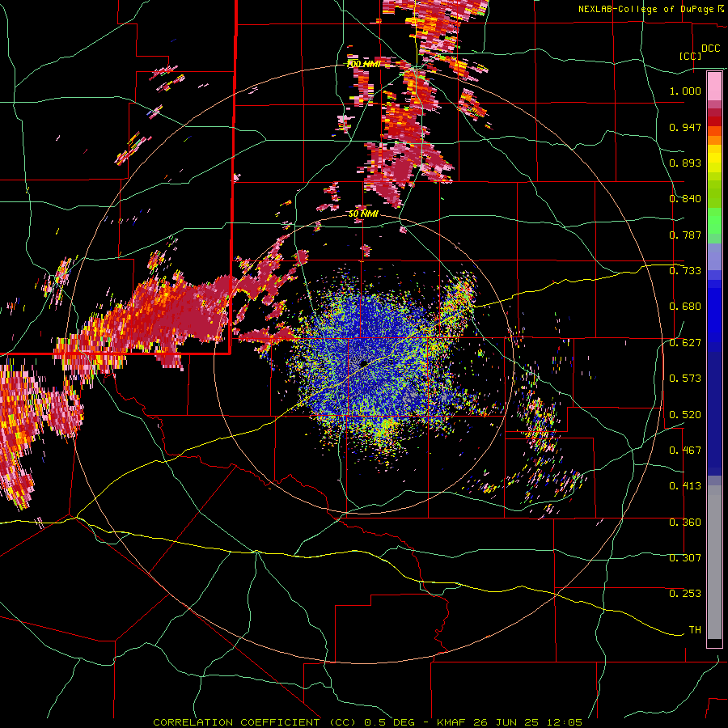The image size is (728, 728).
Task: Click the TH threshold label
Action: [695, 630]
